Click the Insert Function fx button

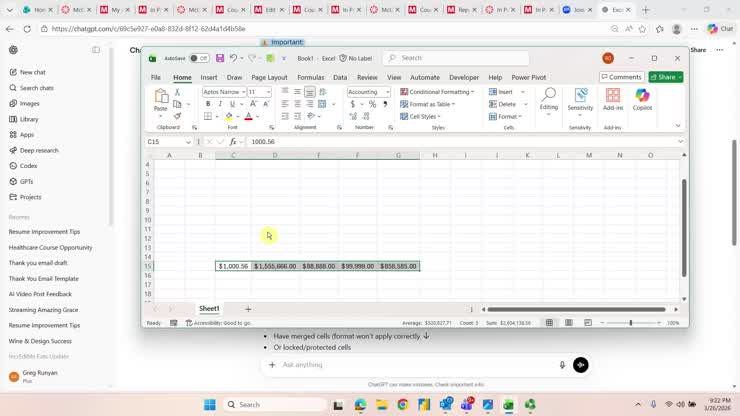tap(233, 142)
